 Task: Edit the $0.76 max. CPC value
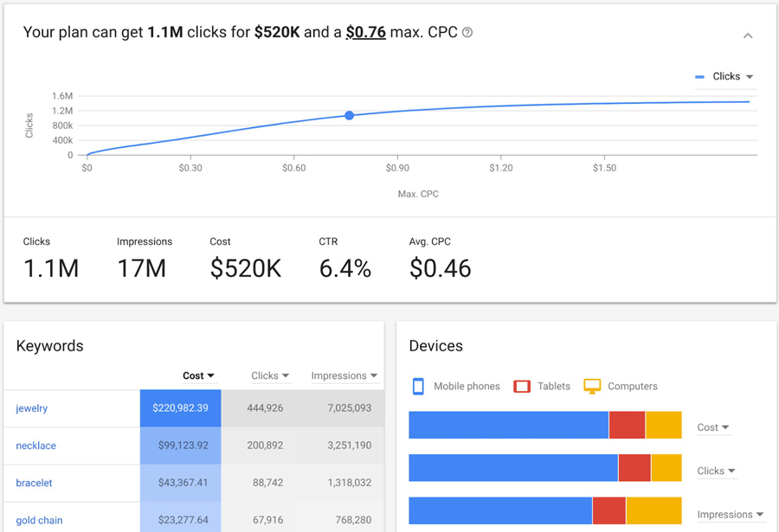click(x=365, y=33)
